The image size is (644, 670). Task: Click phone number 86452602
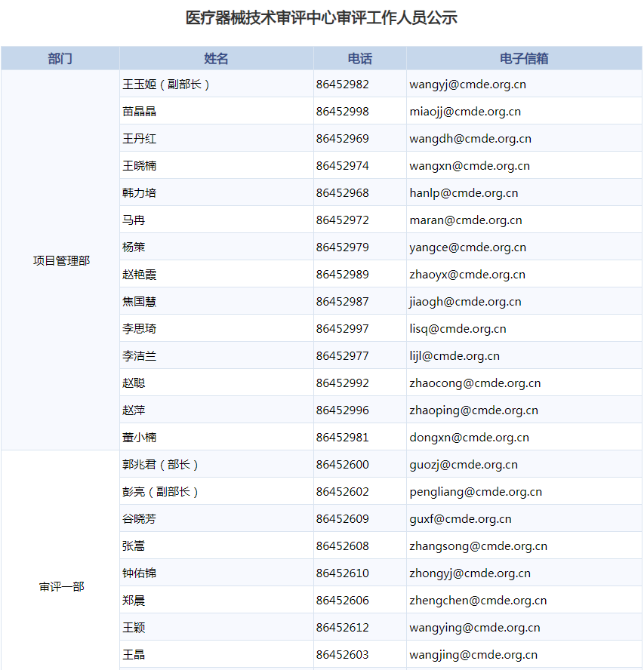343,492
